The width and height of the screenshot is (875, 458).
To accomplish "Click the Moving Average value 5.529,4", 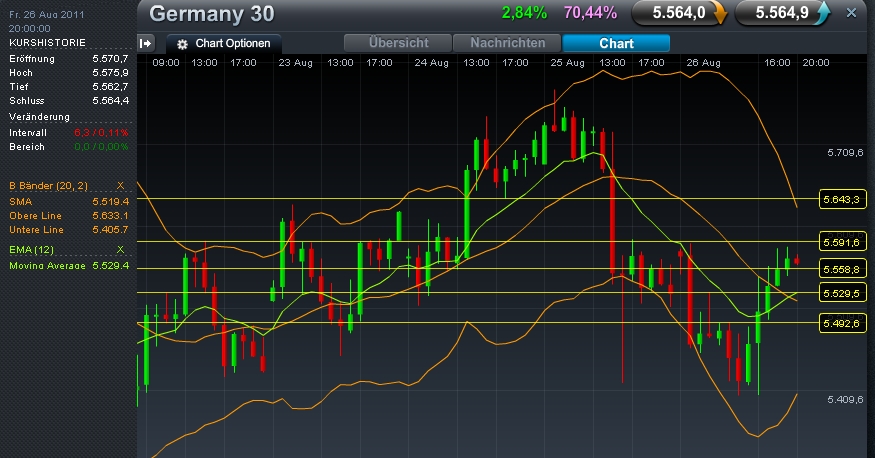I will (110, 266).
